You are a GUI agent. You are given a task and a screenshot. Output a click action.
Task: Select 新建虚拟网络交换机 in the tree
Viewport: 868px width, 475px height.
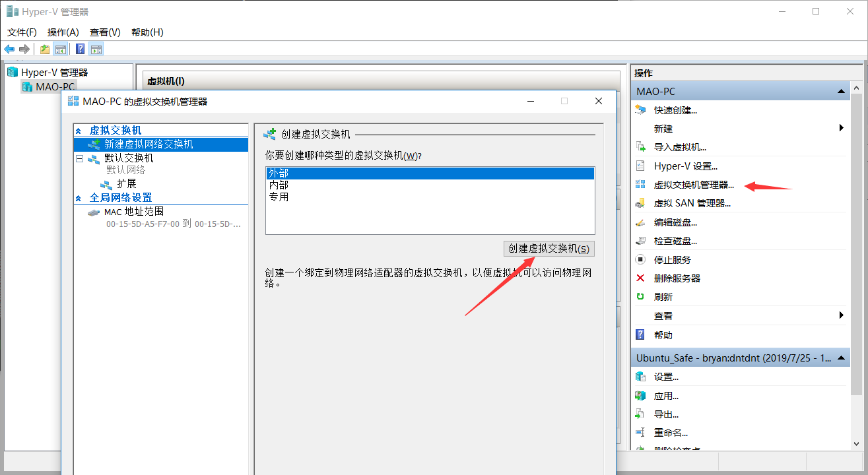[x=149, y=144]
